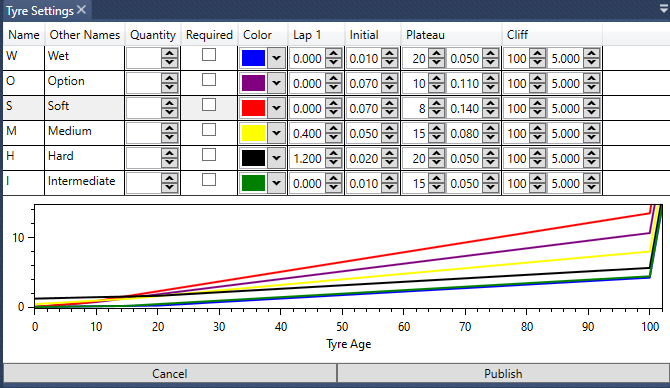Viewport: 670px width, 388px height.
Task: Open the color dropdown for Medium tyre
Action: (276, 133)
